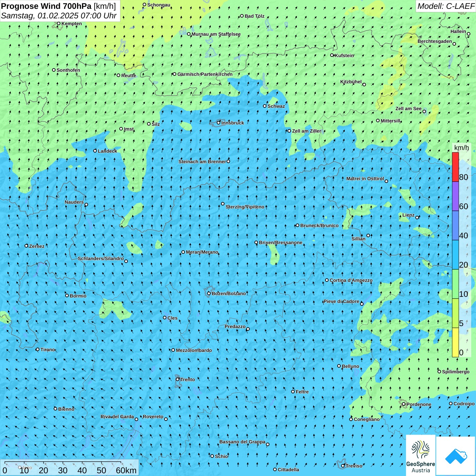Click the Cles city label
The height and width of the screenshot is (476, 476).
click(x=172, y=318)
